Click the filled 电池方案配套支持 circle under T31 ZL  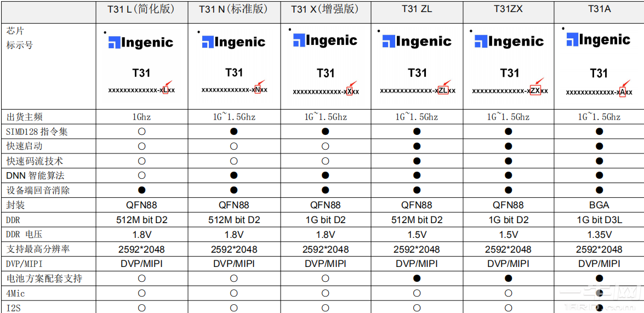point(417,278)
